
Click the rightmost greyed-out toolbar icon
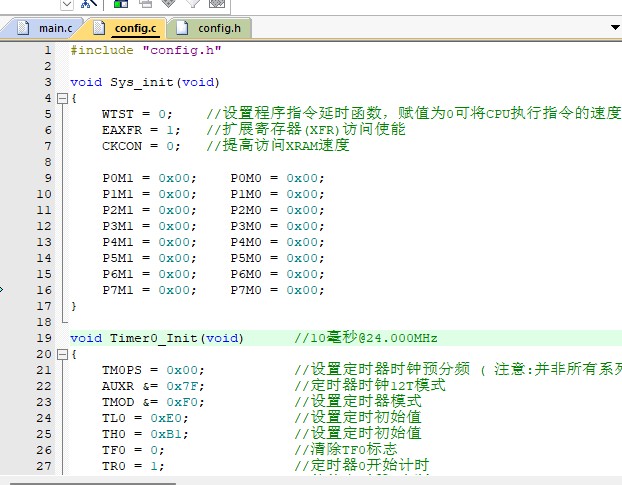(214, 4)
